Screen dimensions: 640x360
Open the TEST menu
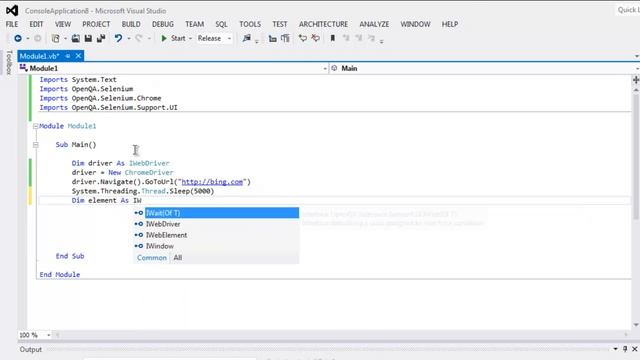click(x=280, y=24)
